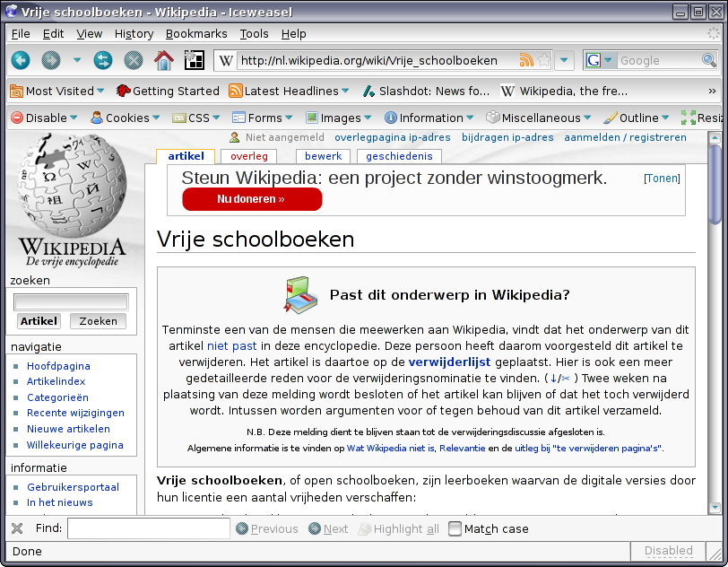Screen dimensions: 728x567
Task: Enable the Match case checkbox
Action: [x=455, y=528]
